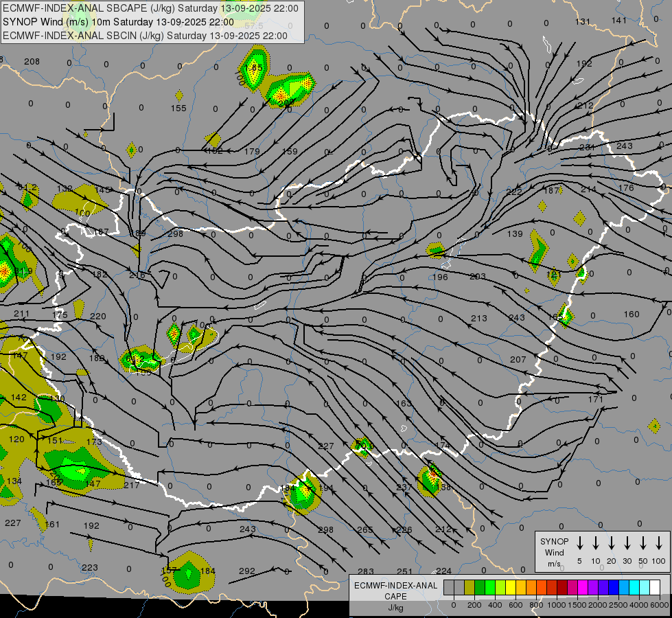Click the map value 292
Screen dimensions: 672x618
tap(247, 571)
